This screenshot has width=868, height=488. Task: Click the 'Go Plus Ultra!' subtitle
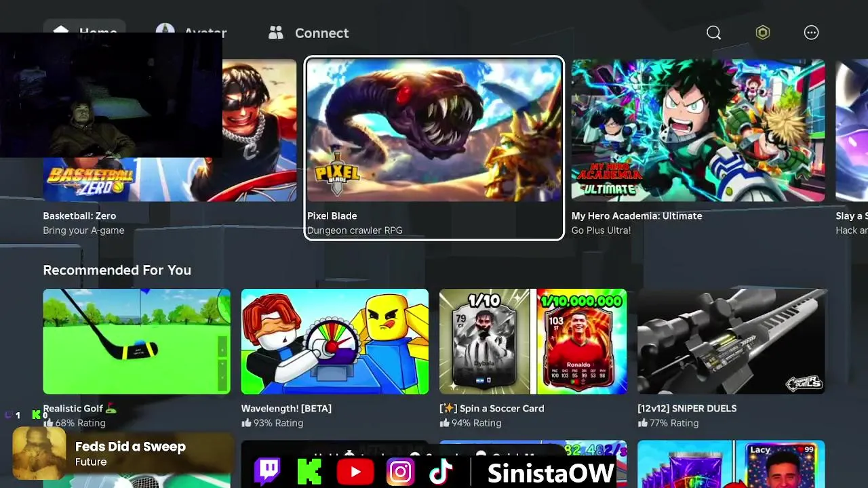[x=601, y=230]
